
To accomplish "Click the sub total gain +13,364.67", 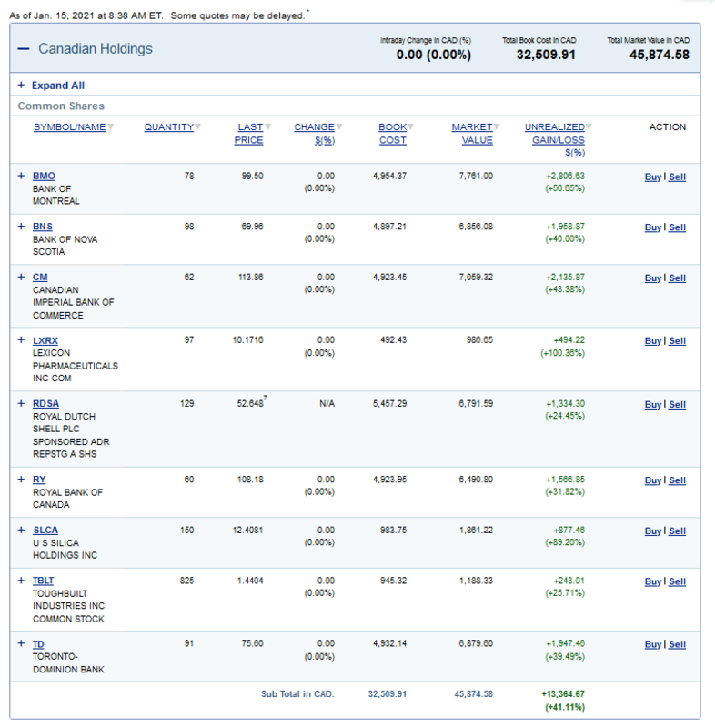I will (x=563, y=694).
